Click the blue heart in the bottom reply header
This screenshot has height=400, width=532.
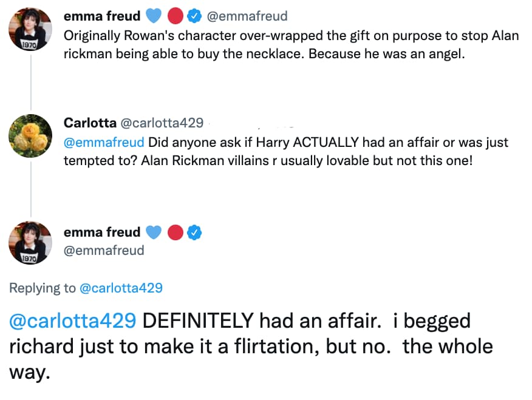[154, 232]
